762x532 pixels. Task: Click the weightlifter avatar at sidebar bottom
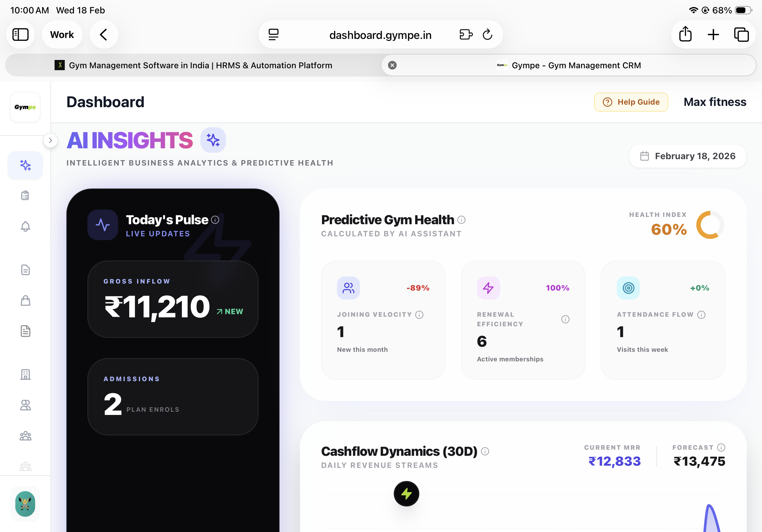25,504
